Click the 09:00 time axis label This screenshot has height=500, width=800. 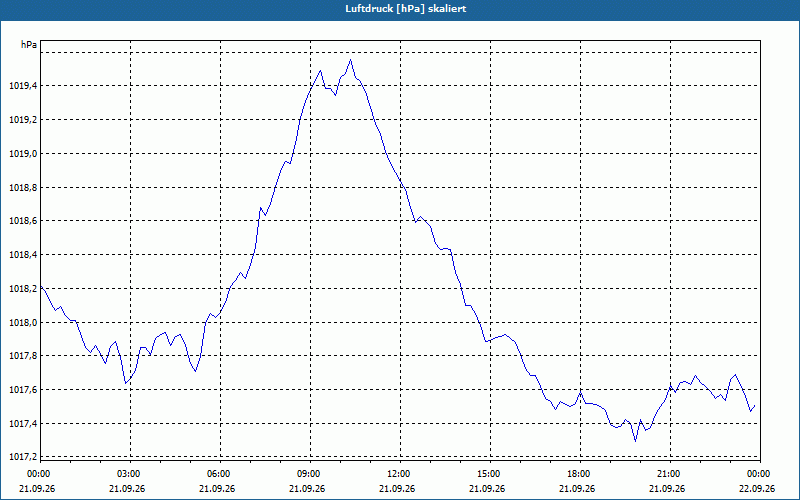click(x=310, y=474)
